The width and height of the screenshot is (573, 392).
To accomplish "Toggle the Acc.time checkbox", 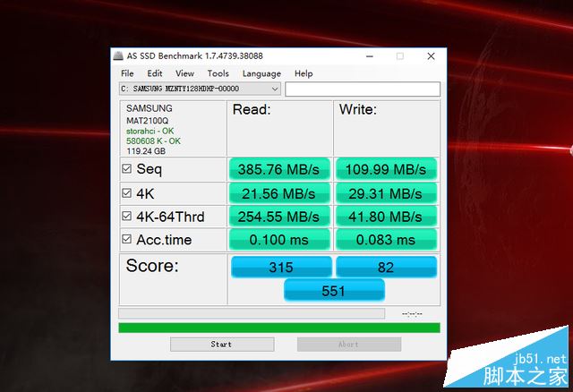I will coord(127,239).
